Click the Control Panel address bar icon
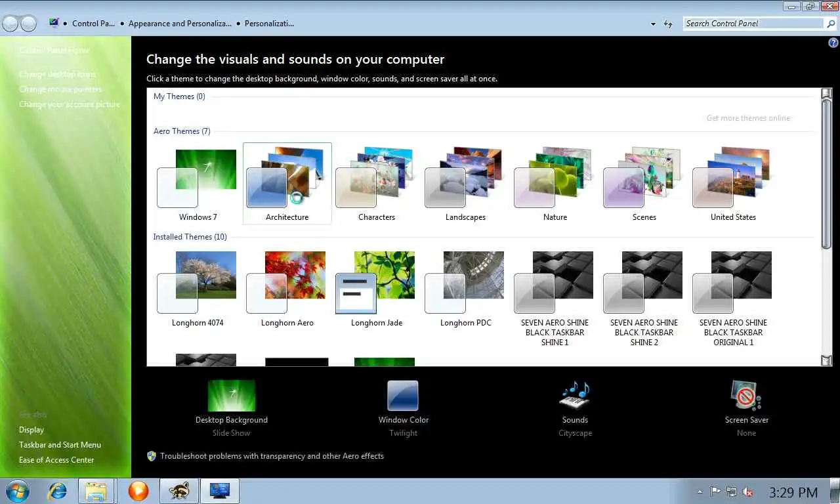The width and height of the screenshot is (840, 504). click(x=54, y=23)
